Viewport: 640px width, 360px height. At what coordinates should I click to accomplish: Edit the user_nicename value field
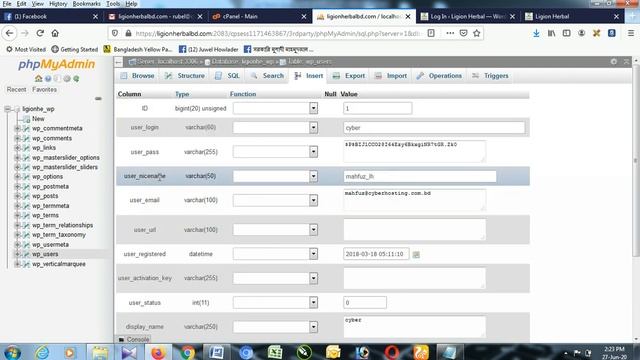click(420, 176)
